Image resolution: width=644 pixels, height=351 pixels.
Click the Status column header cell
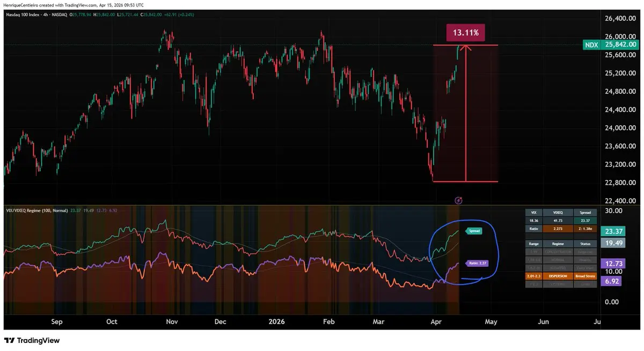pos(586,244)
